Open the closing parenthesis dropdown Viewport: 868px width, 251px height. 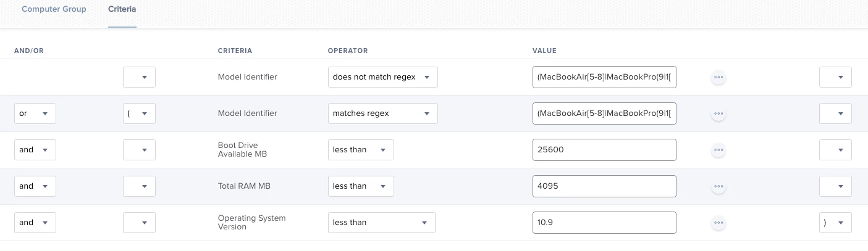[835, 223]
